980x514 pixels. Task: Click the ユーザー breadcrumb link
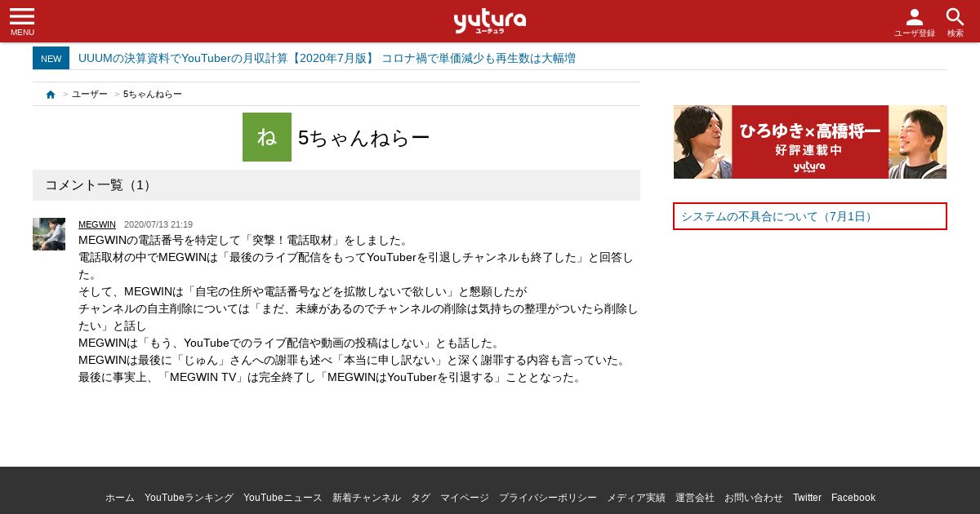(90, 95)
